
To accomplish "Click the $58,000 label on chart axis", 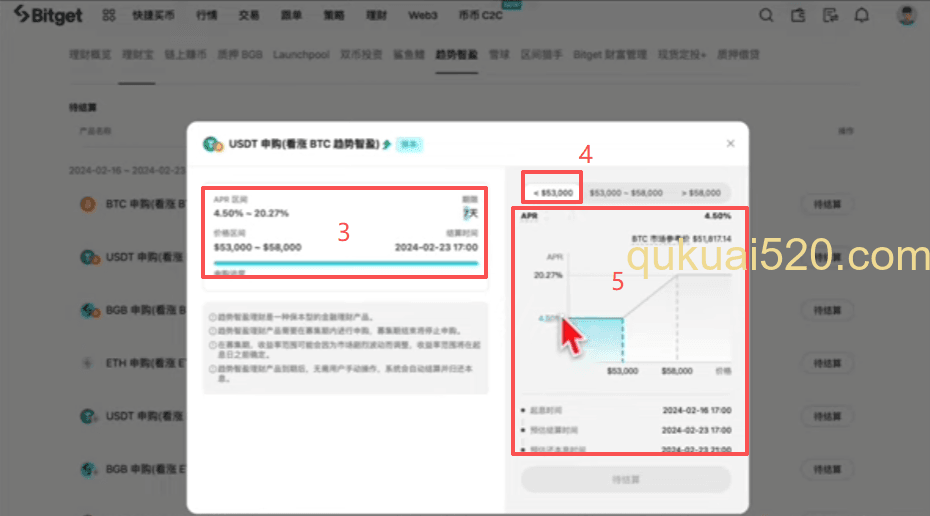I will coord(677,371).
